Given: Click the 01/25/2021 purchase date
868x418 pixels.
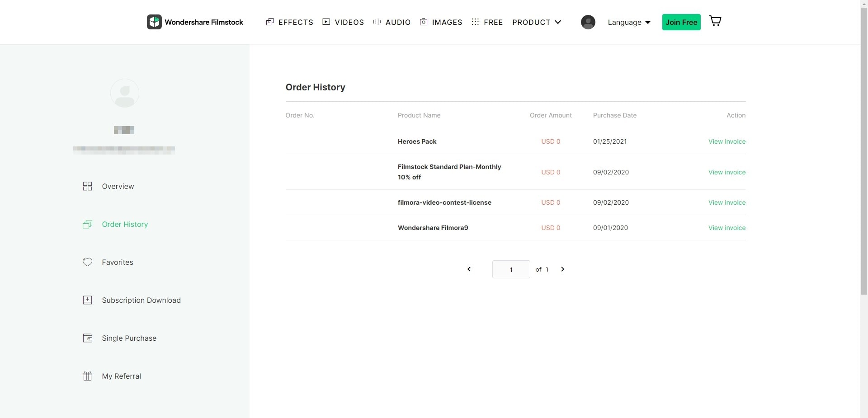Looking at the screenshot, I should pos(610,141).
